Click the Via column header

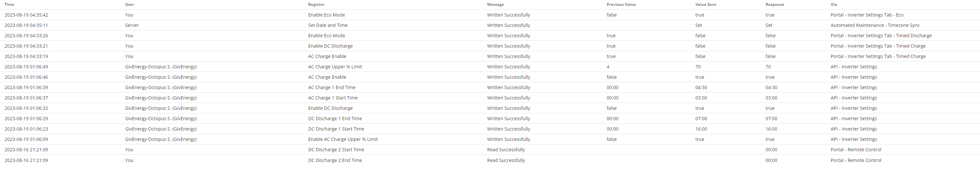[x=834, y=5]
